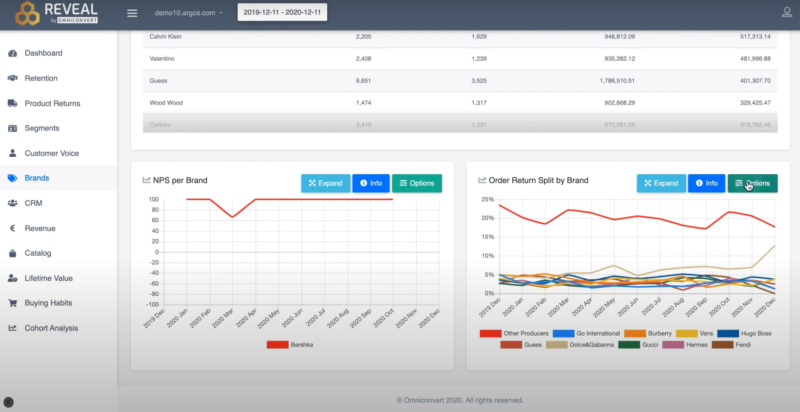Toggle the hamburger sidebar menu
The width and height of the screenshot is (800, 412).
[132, 13]
